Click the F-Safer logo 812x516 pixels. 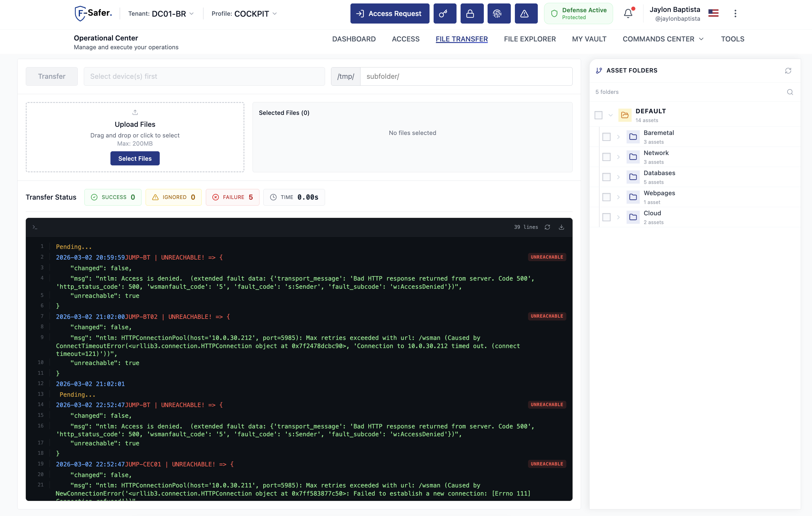coord(93,13)
